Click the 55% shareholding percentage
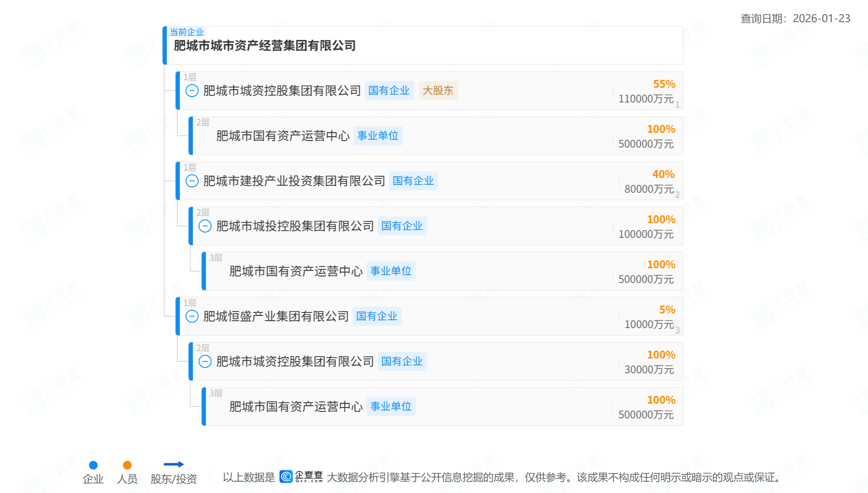 [664, 84]
